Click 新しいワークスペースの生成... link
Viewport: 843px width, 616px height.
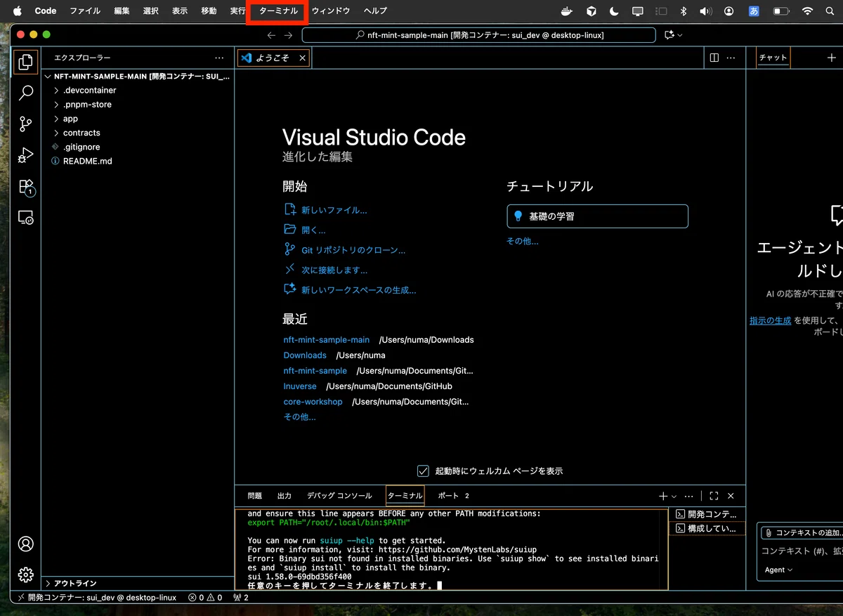point(358,290)
